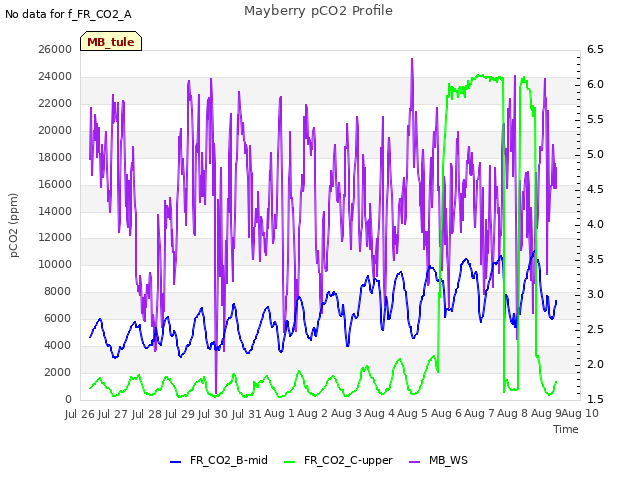
Task: Click the Aug 6 x-axis tick label
Action: (x=446, y=414)
